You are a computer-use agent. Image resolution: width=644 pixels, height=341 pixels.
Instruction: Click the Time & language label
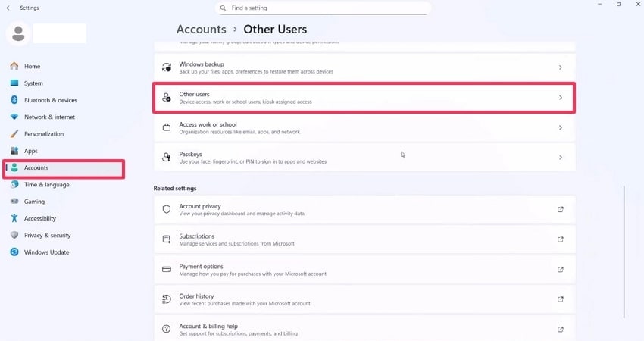pyautogui.click(x=46, y=184)
